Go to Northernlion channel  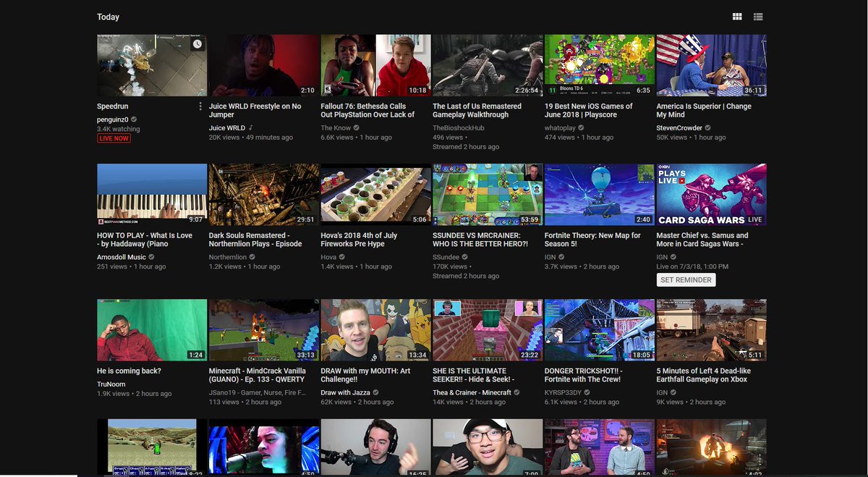click(x=228, y=257)
